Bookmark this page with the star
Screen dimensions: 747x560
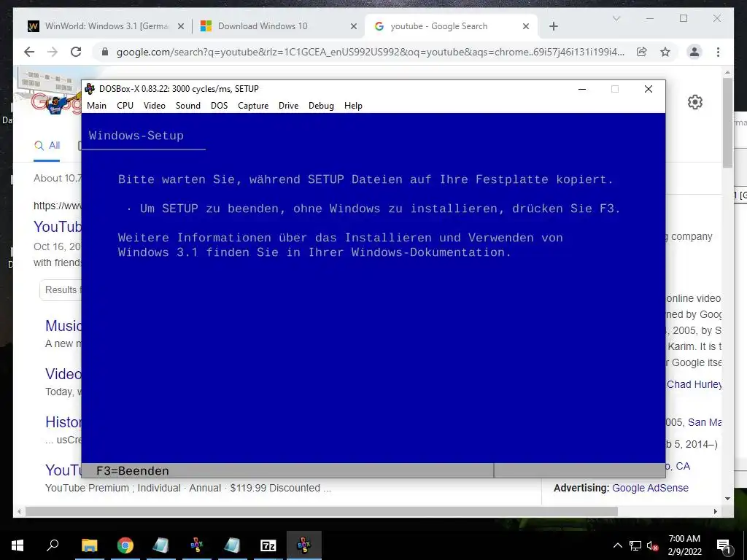[665, 52]
